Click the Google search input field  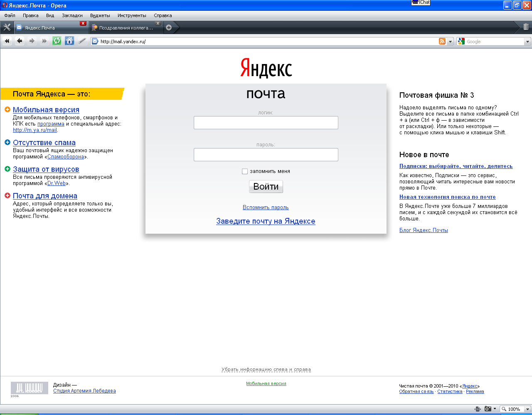point(495,42)
